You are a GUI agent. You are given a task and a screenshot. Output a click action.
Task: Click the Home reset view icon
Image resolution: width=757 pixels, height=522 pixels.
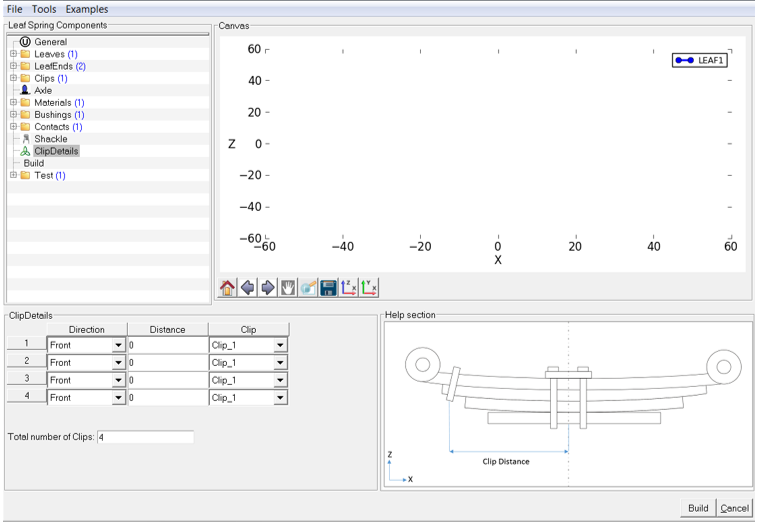pos(227,288)
